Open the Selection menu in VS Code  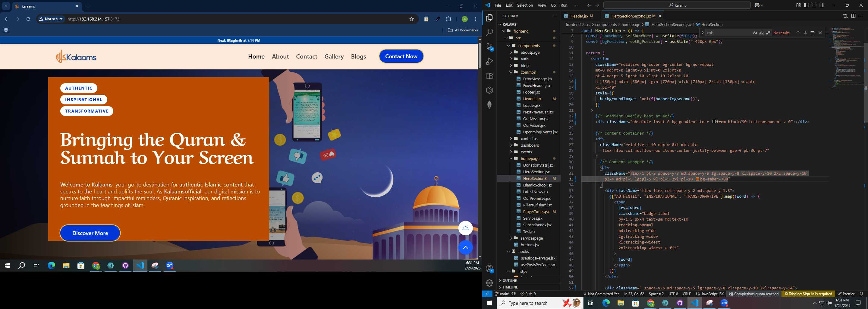click(525, 5)
